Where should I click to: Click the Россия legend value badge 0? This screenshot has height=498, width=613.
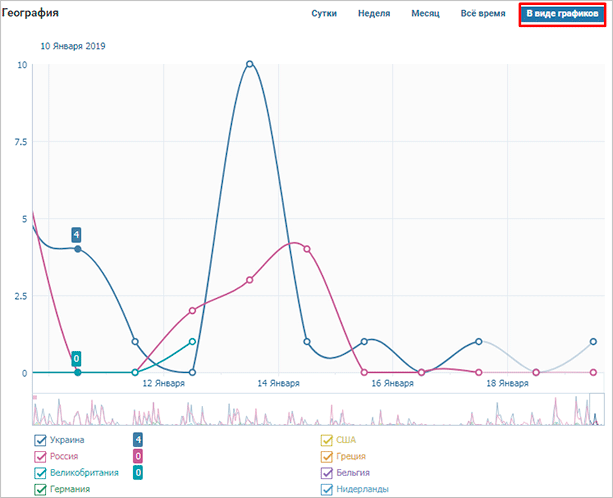tap(138, 456)
